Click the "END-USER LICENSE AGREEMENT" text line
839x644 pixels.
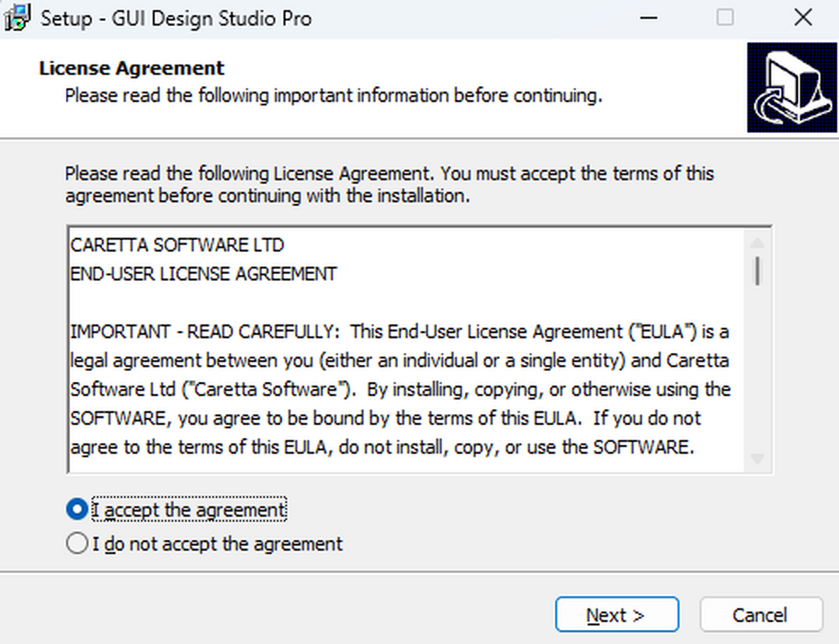click(x=203, y=274)
